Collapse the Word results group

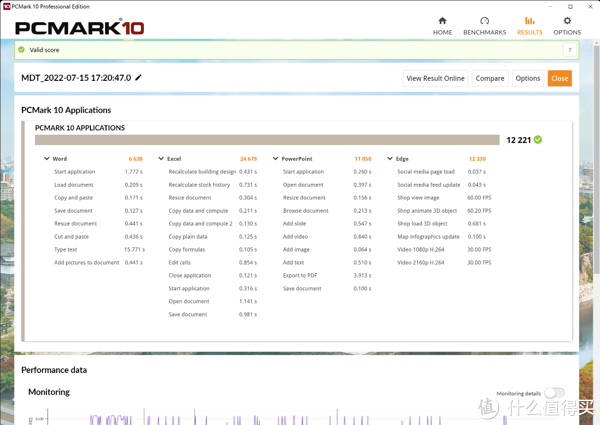point(47,158)
